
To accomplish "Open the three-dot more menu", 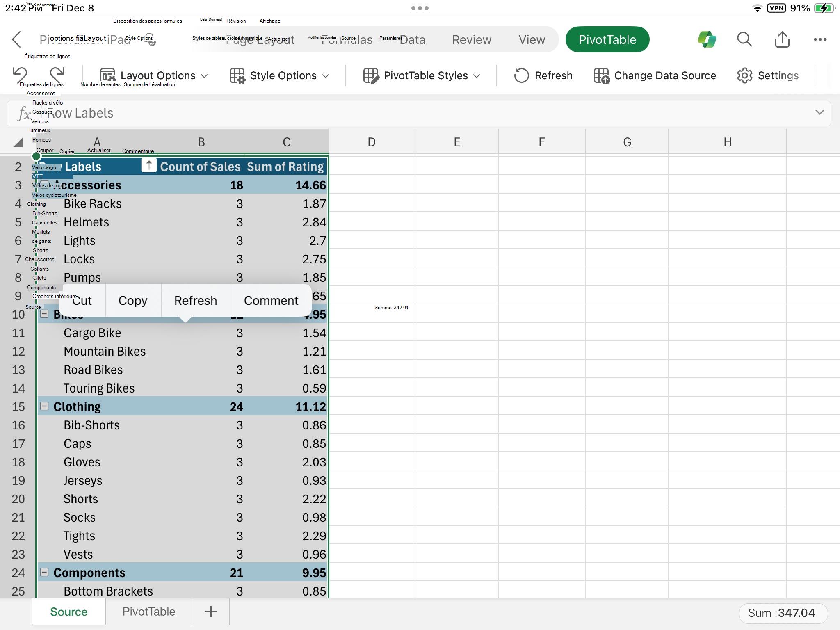I will (x=820, y=39).
